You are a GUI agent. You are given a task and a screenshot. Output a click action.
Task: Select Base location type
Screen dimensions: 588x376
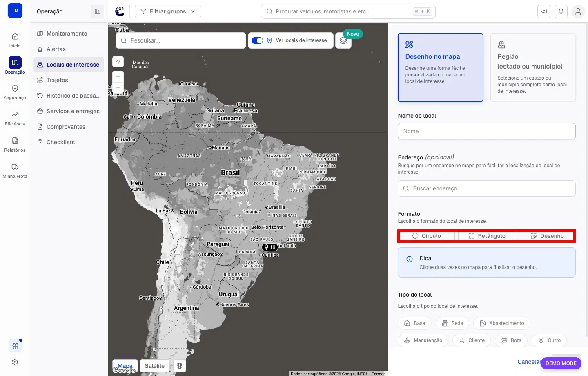point(415,323)
